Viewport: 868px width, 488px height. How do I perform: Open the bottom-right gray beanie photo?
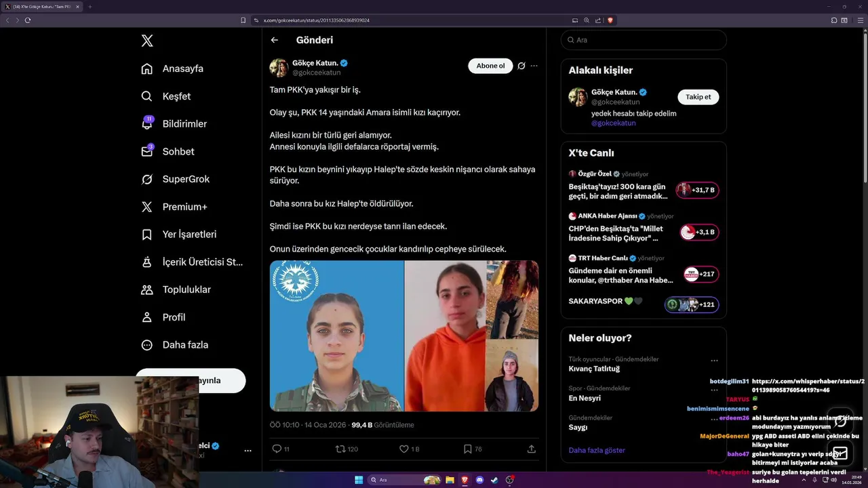point(513,375)
